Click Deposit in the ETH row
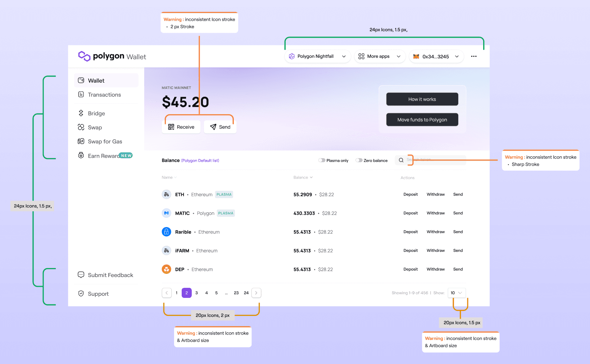 point(410,194)
